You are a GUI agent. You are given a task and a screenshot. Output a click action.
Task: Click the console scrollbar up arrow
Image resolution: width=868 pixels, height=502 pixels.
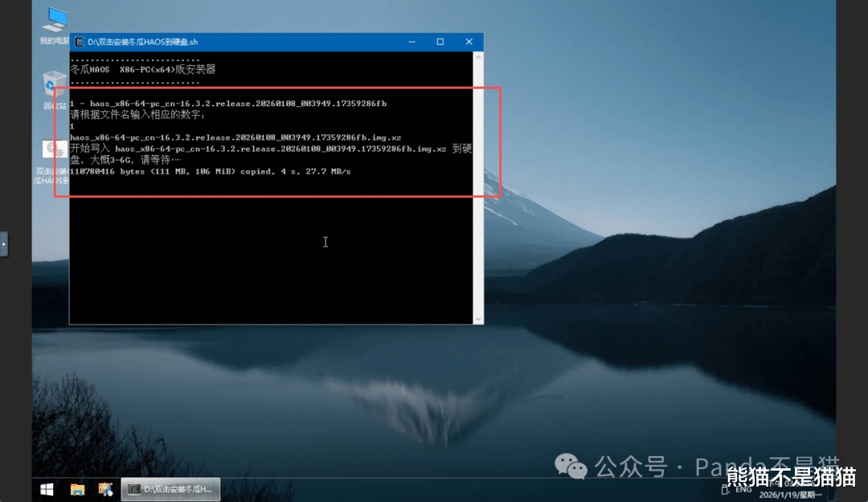coord(478,57)
